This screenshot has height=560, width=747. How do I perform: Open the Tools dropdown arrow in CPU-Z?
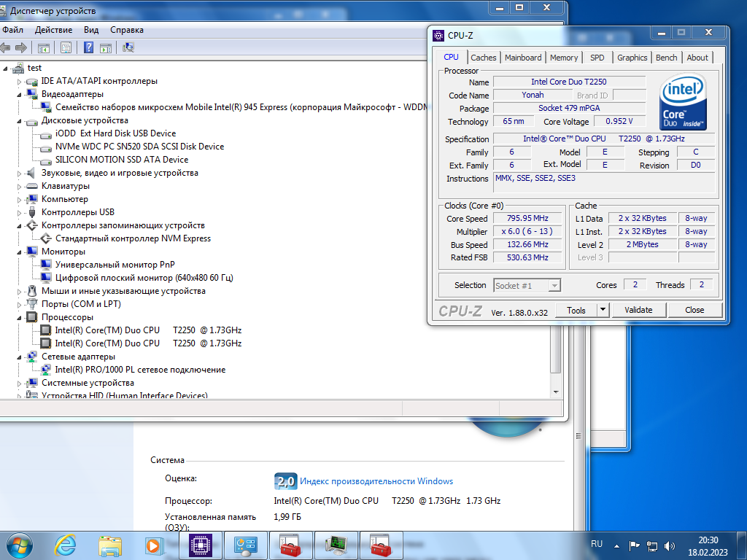click(603, 310)
